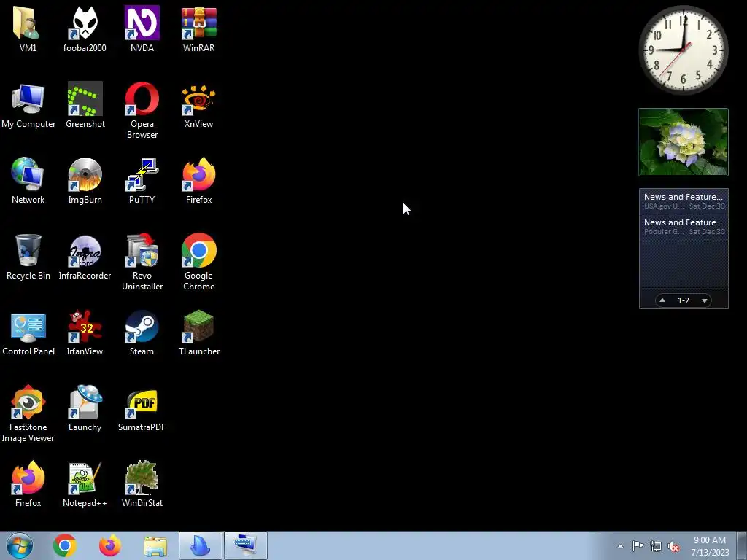
Task: Open Windows Explorer from the taskbar
Action: click(155, 545)
